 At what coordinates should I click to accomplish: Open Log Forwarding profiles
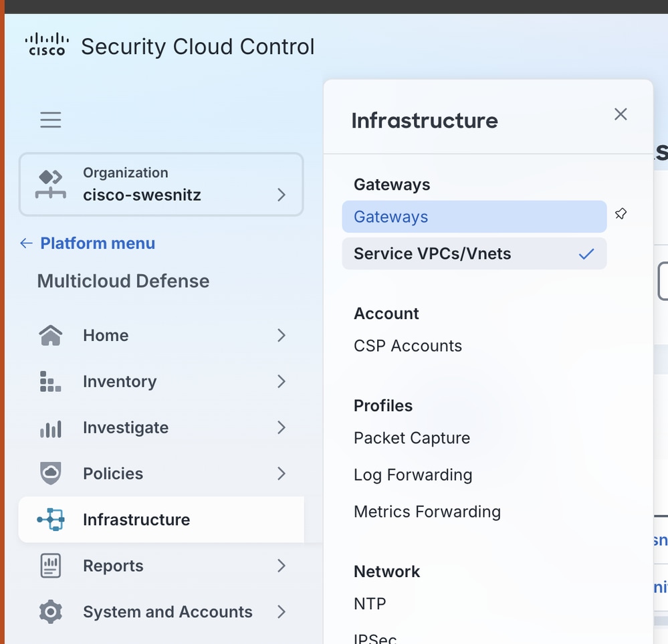click(x=413, y=475)
